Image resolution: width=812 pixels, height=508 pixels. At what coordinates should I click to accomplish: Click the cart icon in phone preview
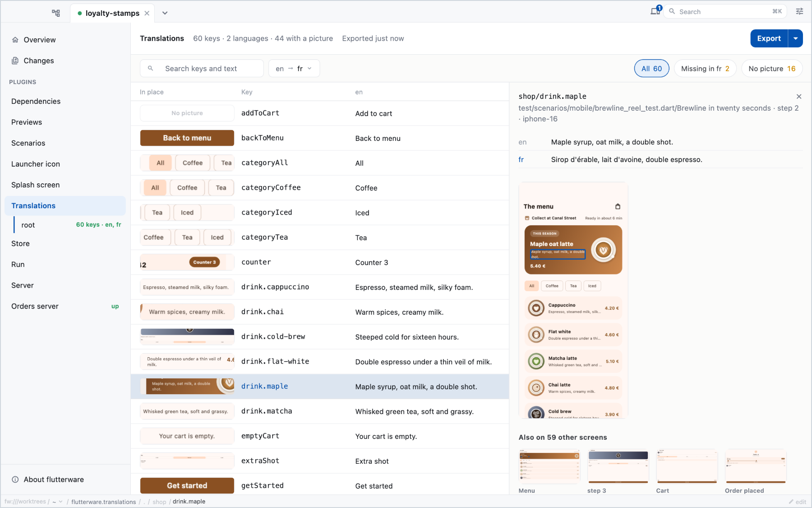click(x=618, y=206)
